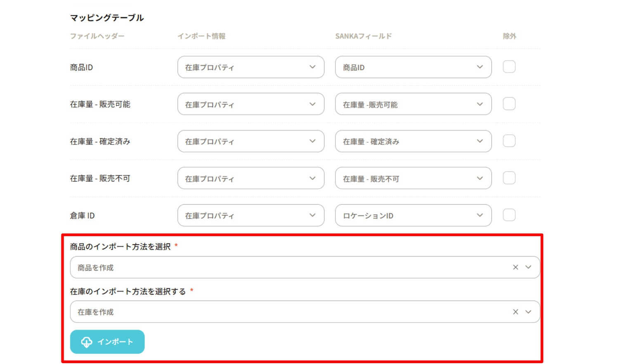Tick exclude checkbox for 在庫量 - 確定済み row
This screenshot has width=626, height=364.
point(509,141)
